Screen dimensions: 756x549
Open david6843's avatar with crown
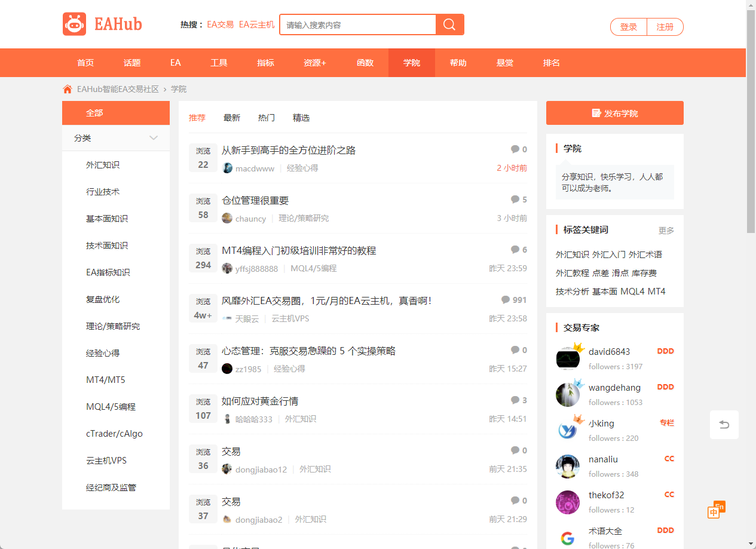coord(568,358)
